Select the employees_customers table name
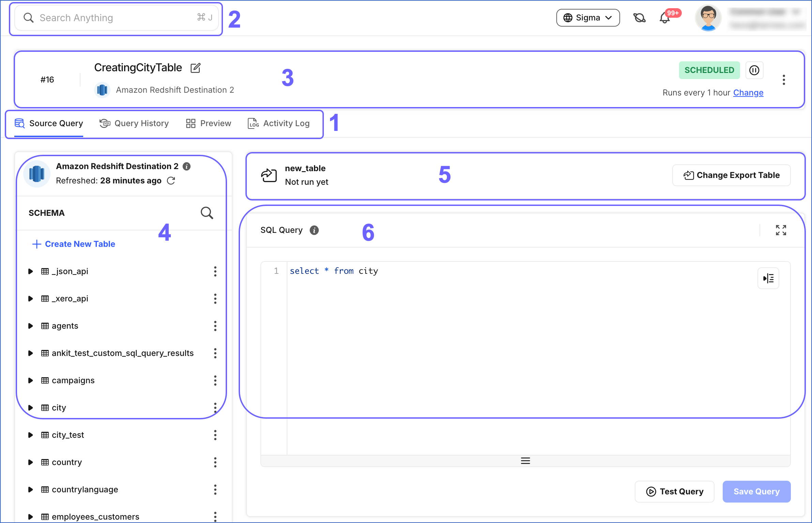This screenshot has width=812, height=523. coord(95,517)
